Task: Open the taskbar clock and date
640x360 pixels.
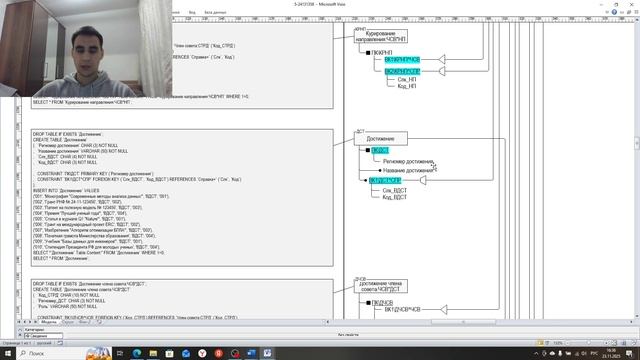Action: pyautogui.click(x=611, y=353)
